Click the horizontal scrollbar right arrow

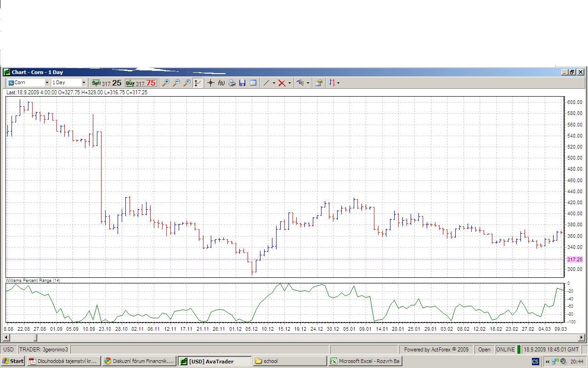tap(582, 337)
